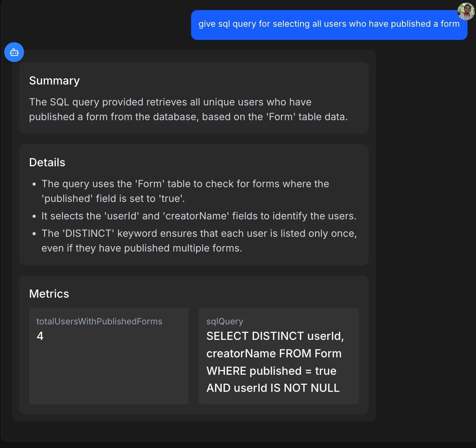Viewport: 476px width, 448px height.
Task: Click the Metrics section heading
Action: 49,294
